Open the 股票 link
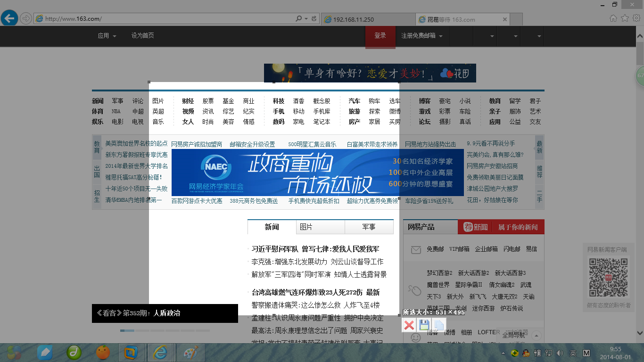The width and height of the screenshot is (644, 362). point(208,101)
